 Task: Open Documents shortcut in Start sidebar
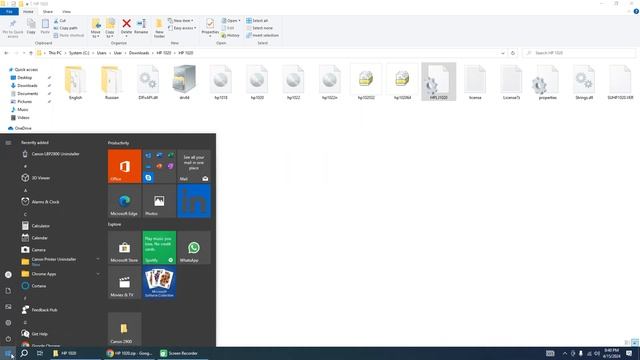(8, 291)
